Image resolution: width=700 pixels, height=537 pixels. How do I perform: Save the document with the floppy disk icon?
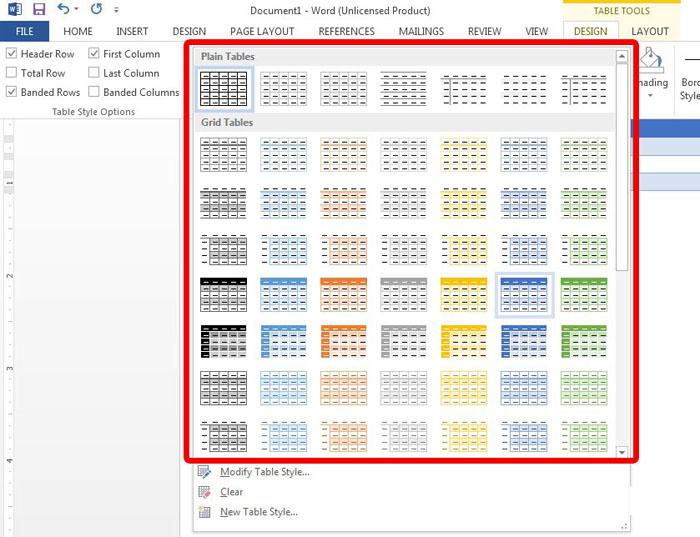click(39, 9)
